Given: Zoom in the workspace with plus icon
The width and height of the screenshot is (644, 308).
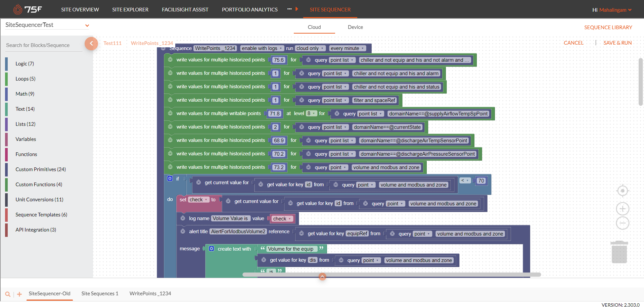Looking at the screenshot, I should click(623, 209).
